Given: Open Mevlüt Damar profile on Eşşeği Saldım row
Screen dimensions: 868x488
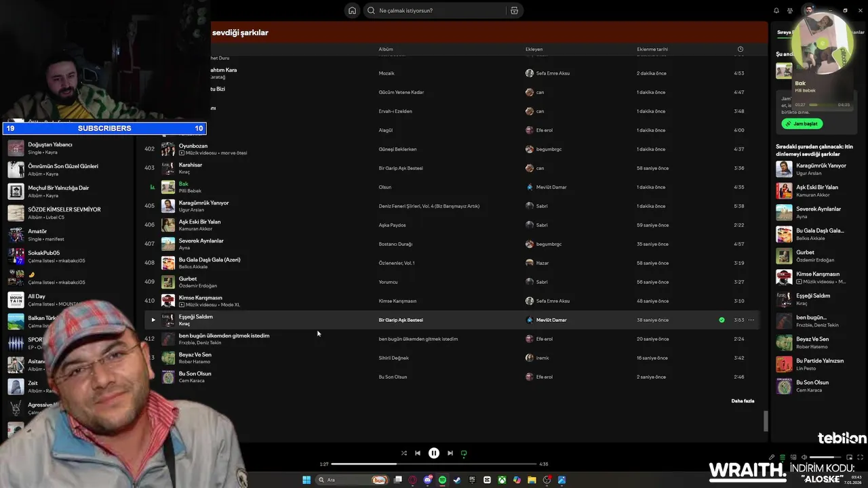Looking at the screenshot, I should point(551,320).
